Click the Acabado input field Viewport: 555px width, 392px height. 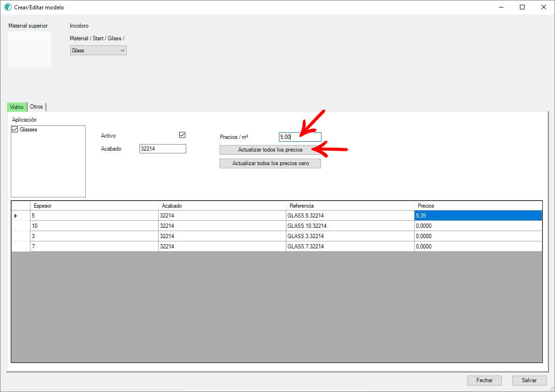[x=162, y=149]
